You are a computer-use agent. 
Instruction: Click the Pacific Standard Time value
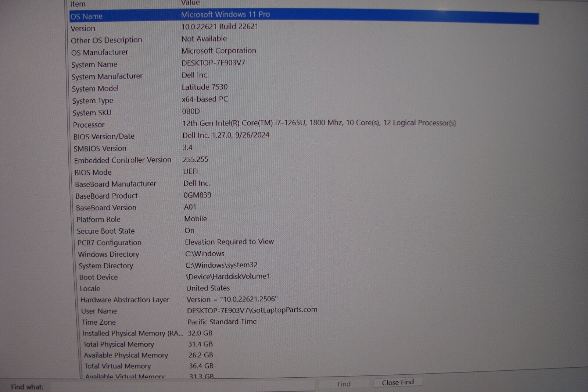click(x=222, y=321)
